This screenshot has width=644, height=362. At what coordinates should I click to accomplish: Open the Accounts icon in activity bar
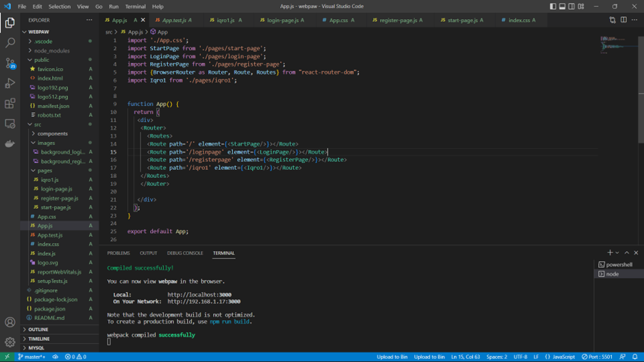click(x=10, y=322)
